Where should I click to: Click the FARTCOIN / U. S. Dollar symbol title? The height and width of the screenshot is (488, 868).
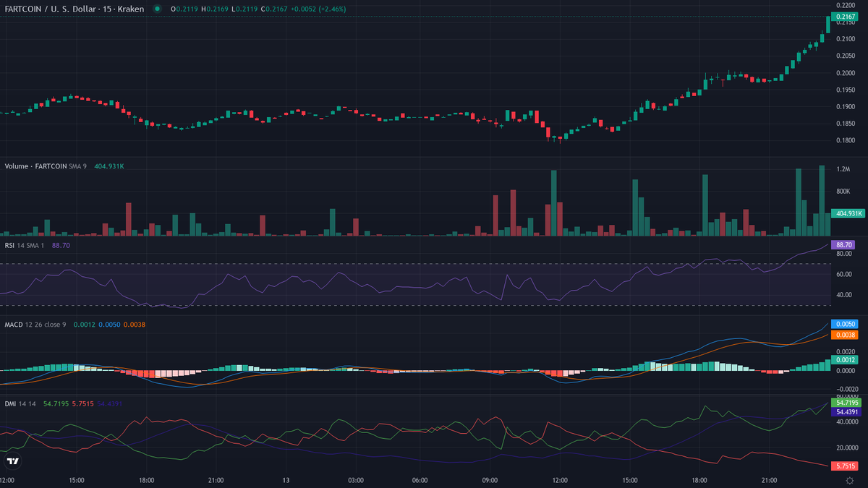tap(73, 9)
